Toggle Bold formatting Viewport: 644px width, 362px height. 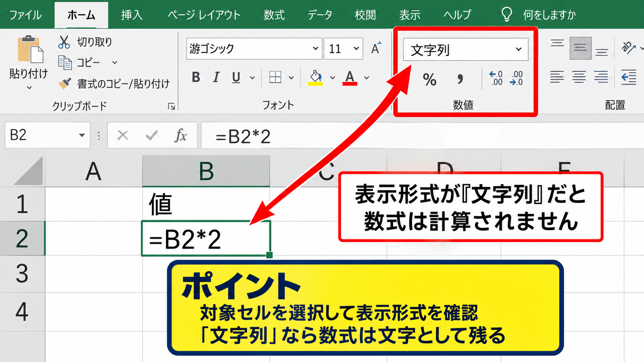(x=196, y=77)
